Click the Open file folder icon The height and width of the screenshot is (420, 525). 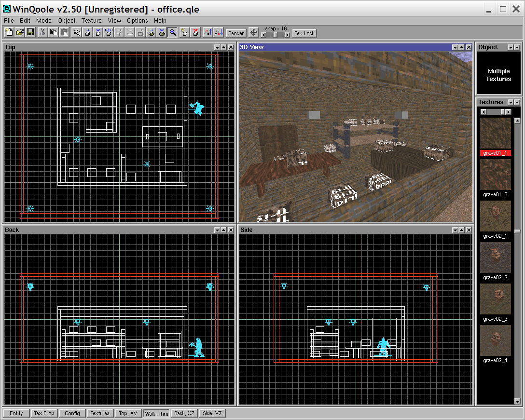[20, 32]
